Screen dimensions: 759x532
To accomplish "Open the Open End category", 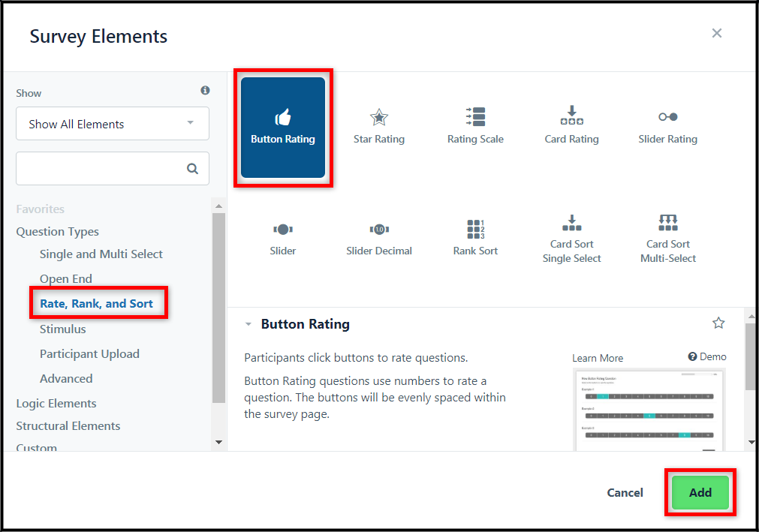I will click(x=66, y=278).
